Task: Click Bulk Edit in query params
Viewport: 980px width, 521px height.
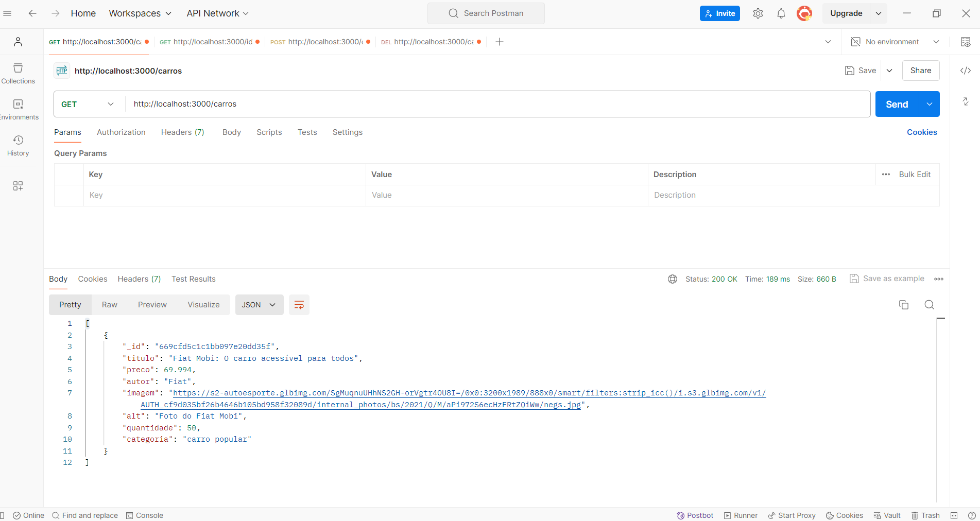Action: 915,175
